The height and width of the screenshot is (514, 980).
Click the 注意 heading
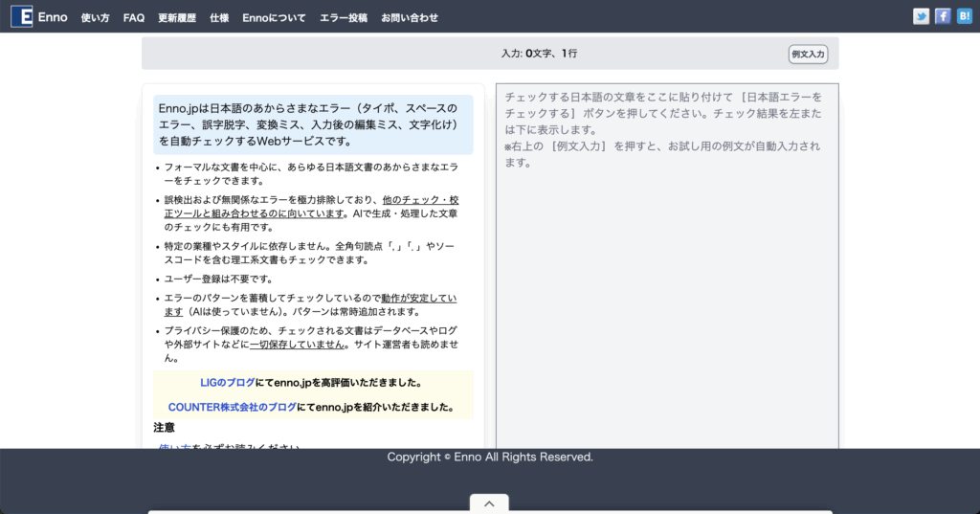pyautogui.click(x=165, y=428)
